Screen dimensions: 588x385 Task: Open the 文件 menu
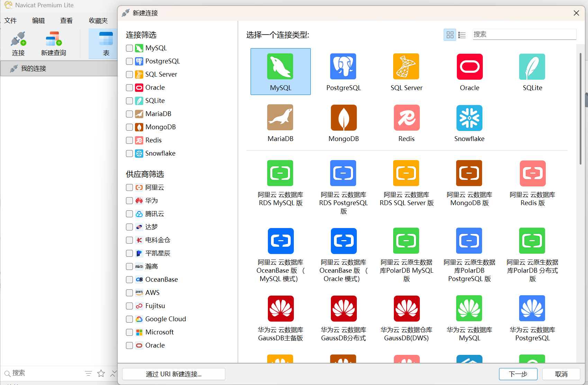point(10,20)
